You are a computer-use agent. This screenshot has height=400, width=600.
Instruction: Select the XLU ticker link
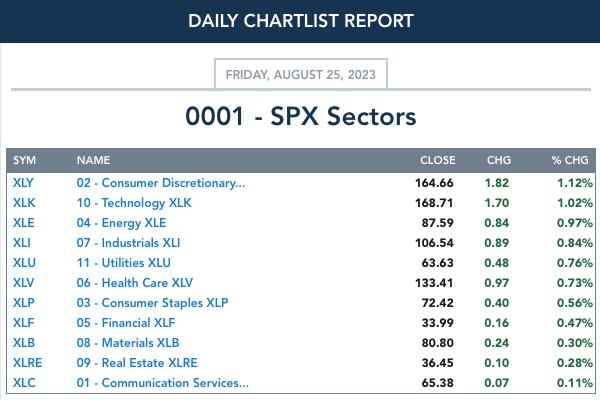pyautogui.click(x=24, y=263)
